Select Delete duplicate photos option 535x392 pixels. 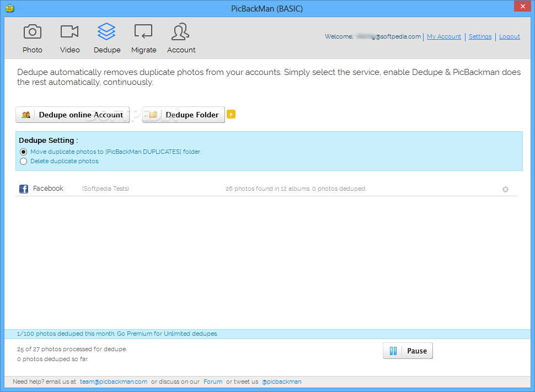click(x=23, y=162)
